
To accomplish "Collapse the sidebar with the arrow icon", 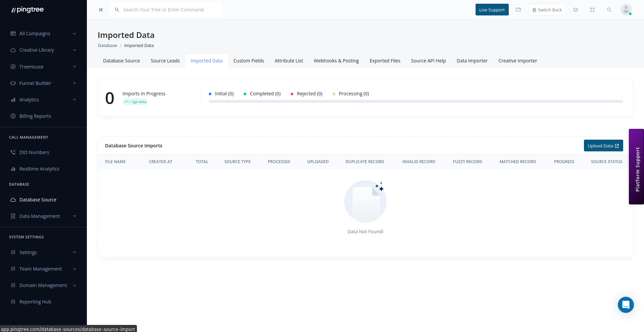I will 101,10.
